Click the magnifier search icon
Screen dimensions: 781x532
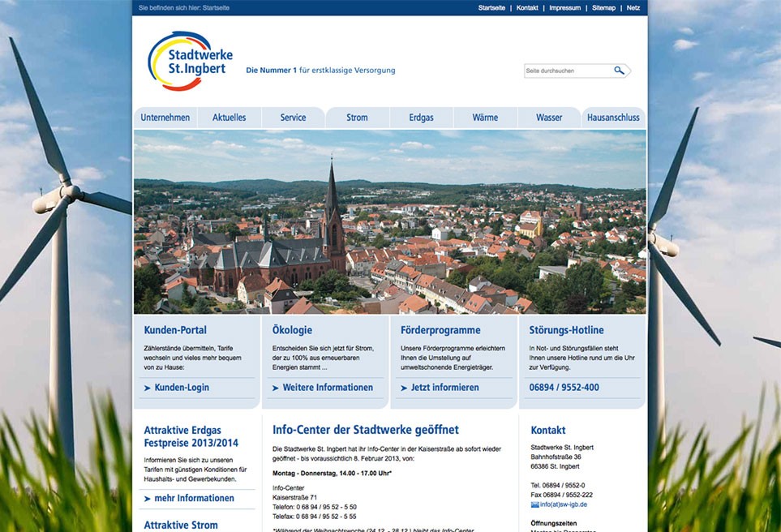tap(619, 71)
